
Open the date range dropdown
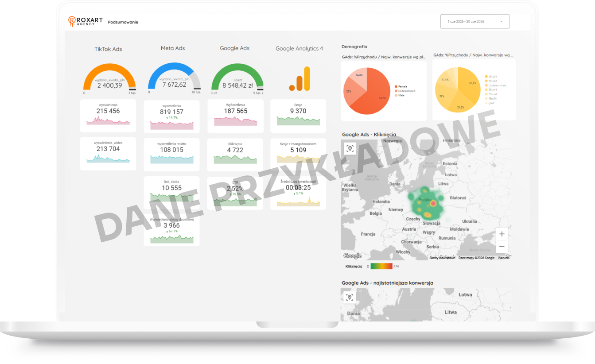coord(475,21)
